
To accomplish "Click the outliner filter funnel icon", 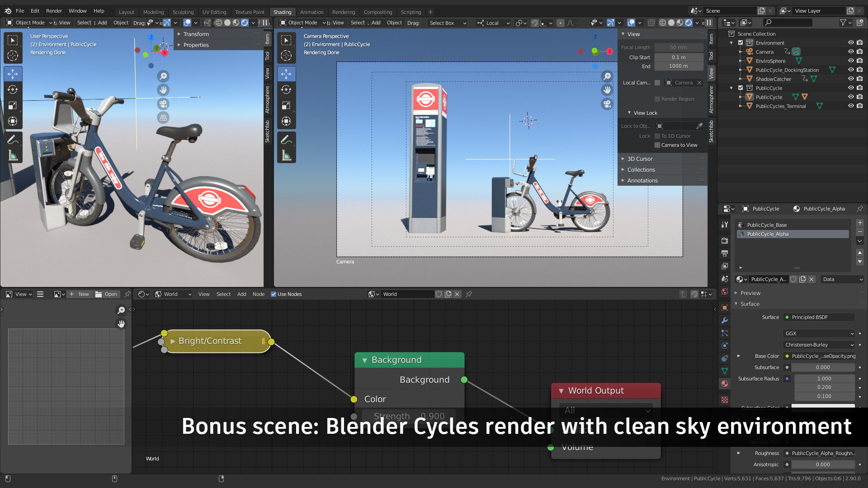I will tap(843, 23).
